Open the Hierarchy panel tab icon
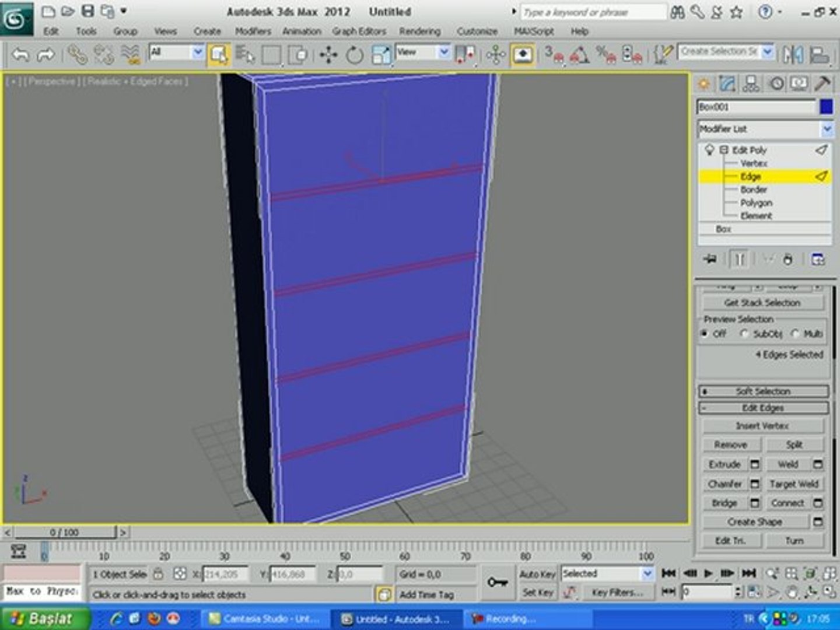 tap(751, 84)
